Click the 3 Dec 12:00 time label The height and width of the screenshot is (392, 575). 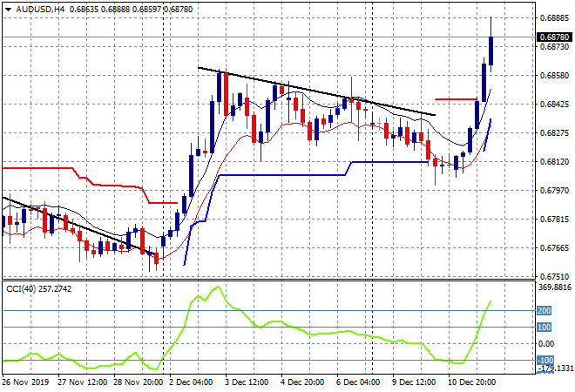pyautogui.click(x=247, y=382)
